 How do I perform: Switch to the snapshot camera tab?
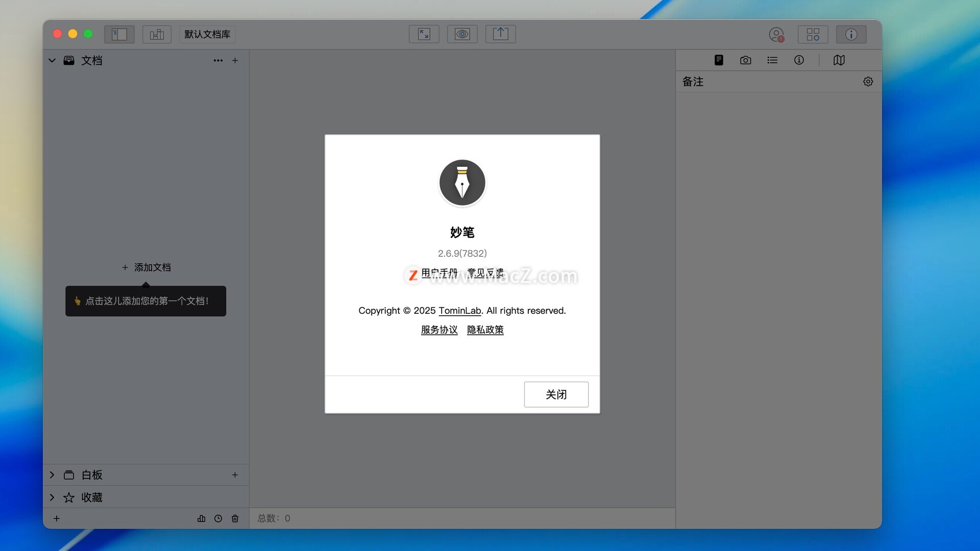point(746,60)
